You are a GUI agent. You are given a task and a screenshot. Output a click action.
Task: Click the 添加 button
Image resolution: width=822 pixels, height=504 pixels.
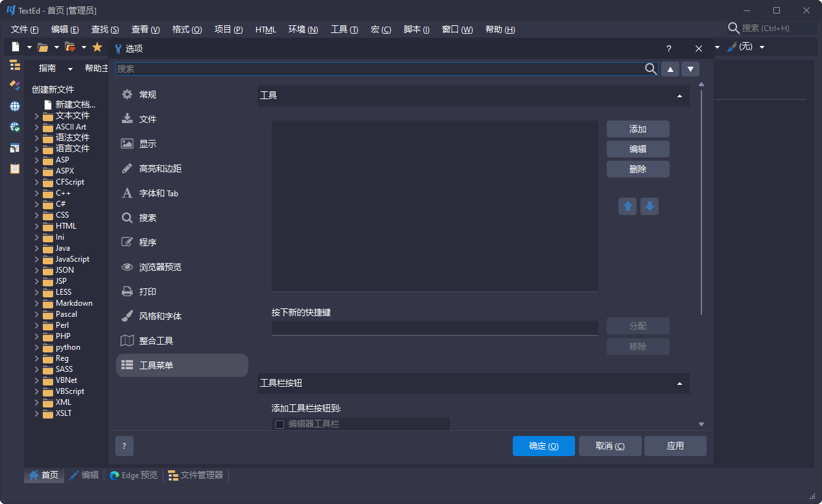(638, 129)
